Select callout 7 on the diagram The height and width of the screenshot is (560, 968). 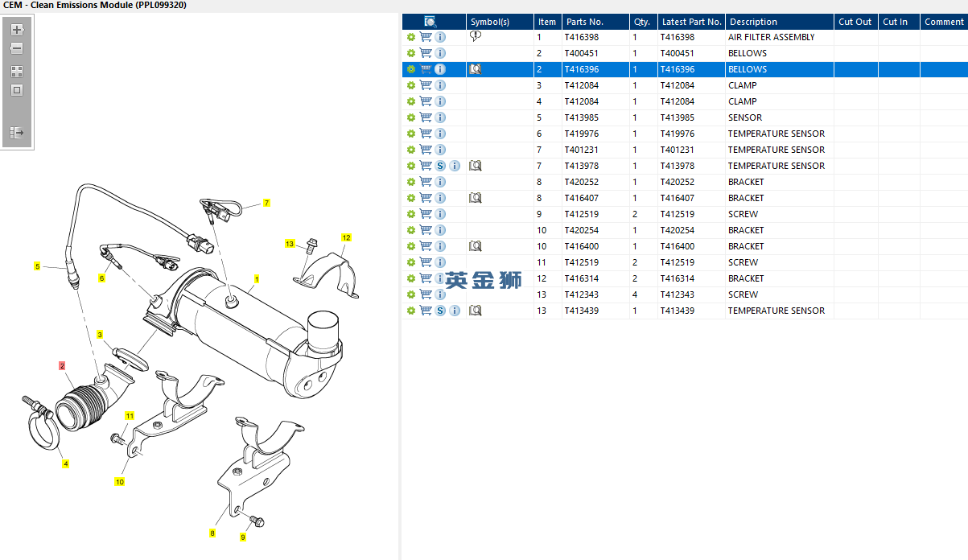coord(266,204)
